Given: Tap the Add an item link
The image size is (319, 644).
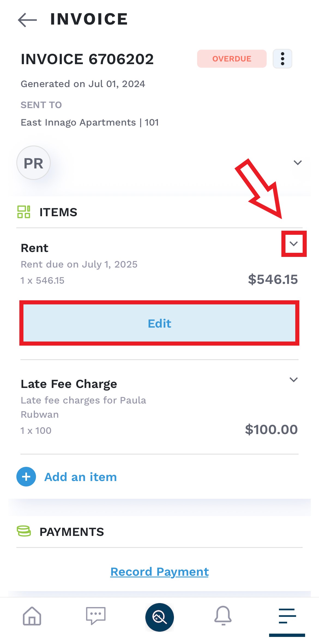Looking at the screenshot, I should tap(80, 477).
